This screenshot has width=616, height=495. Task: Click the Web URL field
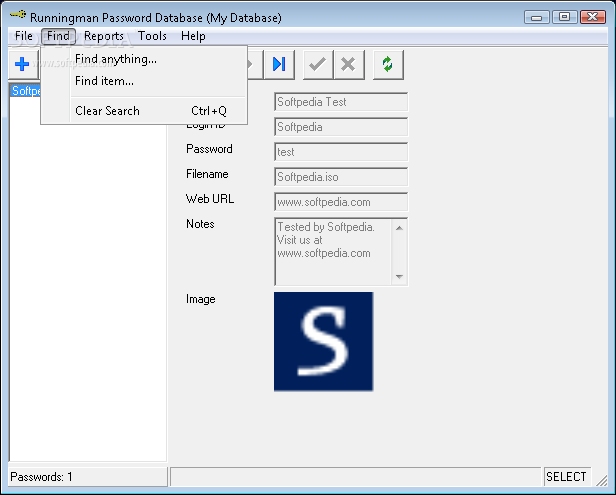click(x=341, y=202)
